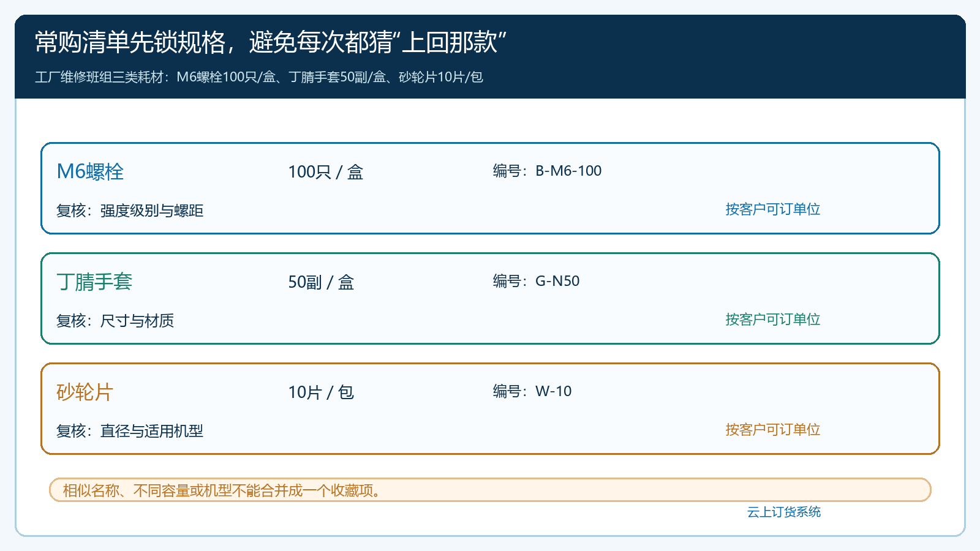
Task: Open 按客户可订单位 link in 丁腈手套 card
Action: tap(773, 320)
